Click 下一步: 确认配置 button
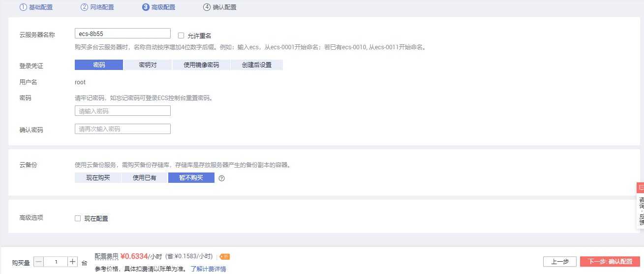This screenshot has width=644, height=274. pyautogui.click(x=610, y=262)
